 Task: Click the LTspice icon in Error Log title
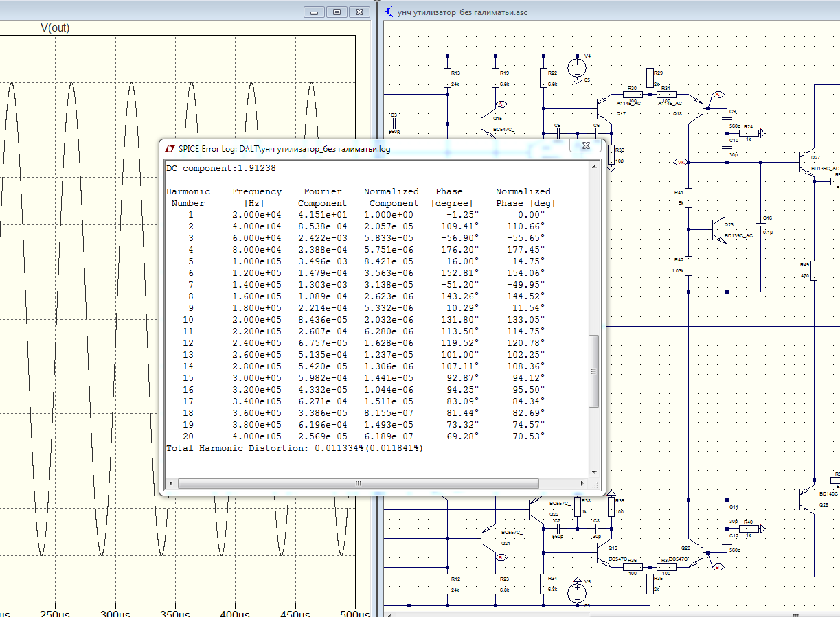(x=170, y=148)
